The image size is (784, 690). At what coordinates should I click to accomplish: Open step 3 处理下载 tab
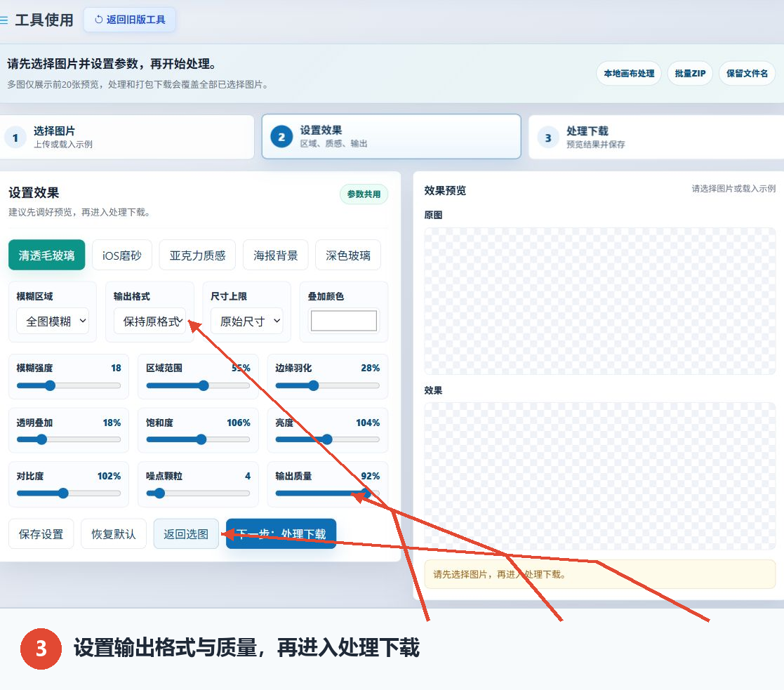click(x=656, y=137)
